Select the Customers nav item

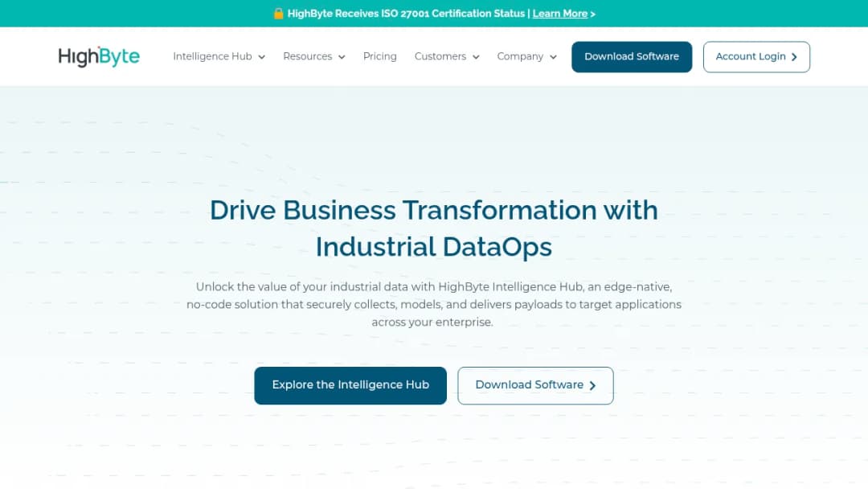tap(440, 56)
